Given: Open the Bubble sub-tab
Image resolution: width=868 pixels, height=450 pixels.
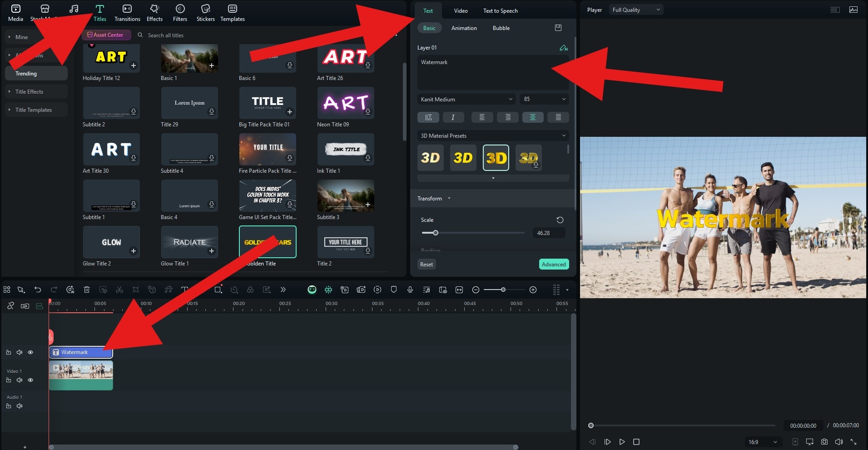Looking at the screenshot, I should point(501,28).
